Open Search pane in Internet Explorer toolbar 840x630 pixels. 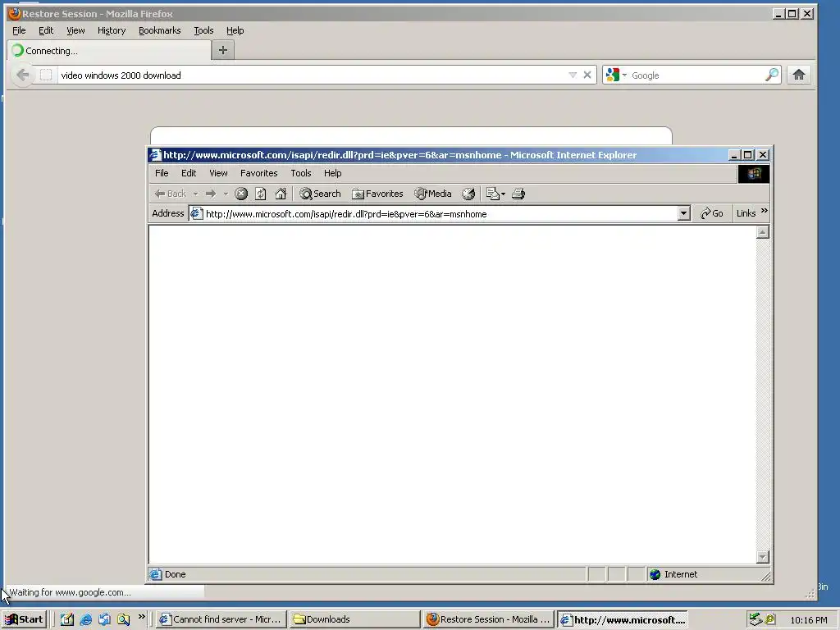coord(321,194)
